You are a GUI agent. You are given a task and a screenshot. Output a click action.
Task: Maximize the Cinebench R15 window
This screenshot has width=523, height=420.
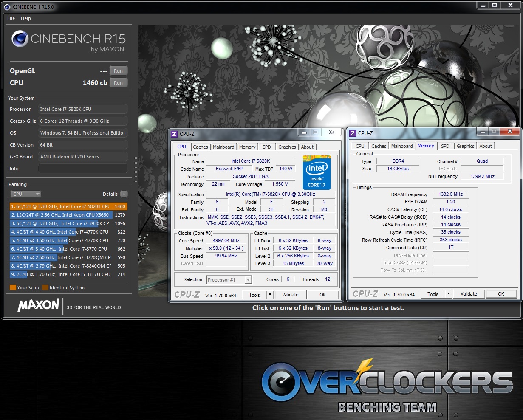pyautogui.click(x=494, y=5)
